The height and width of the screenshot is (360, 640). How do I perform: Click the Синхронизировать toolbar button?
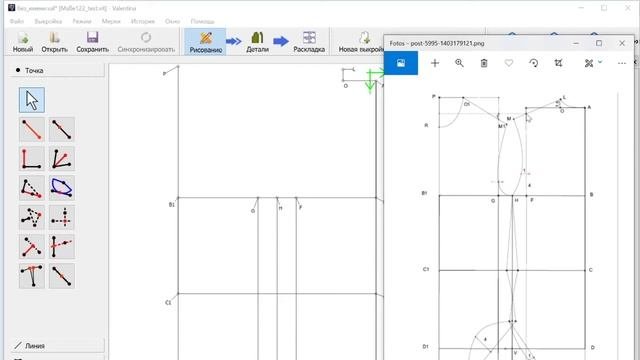[x=146, y=42]
